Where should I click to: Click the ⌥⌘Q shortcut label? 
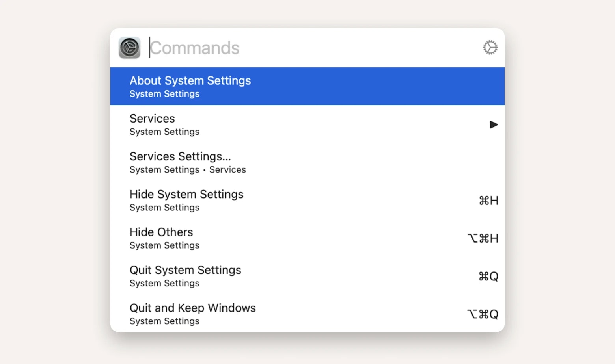(483, 314)
